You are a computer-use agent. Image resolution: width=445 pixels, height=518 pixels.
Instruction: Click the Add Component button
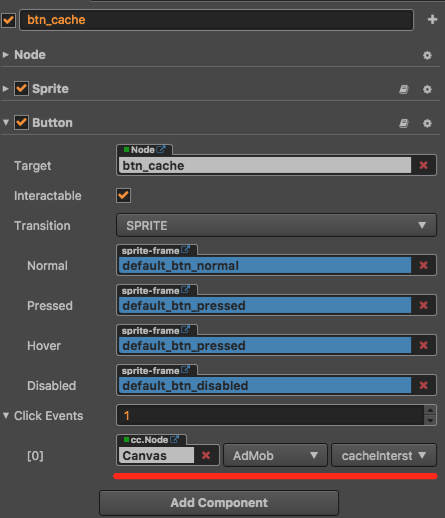pyautogui.click(x=219, y=503)
